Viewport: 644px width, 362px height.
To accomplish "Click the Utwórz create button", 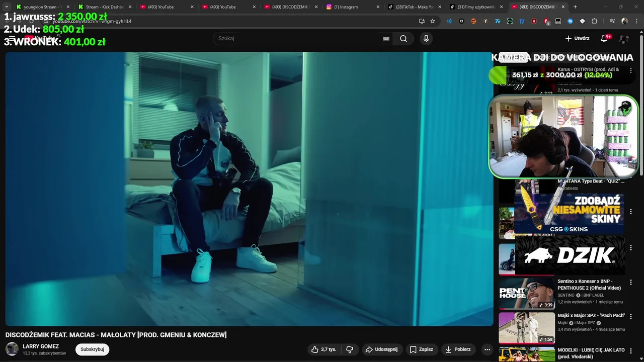I will pyautogui.click(x=577, y=38).
